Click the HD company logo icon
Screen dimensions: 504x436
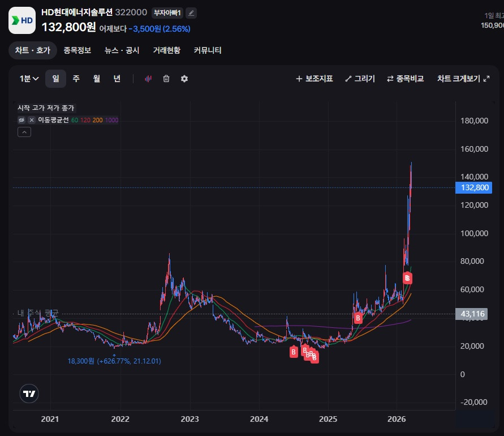[x=22, y=21]
